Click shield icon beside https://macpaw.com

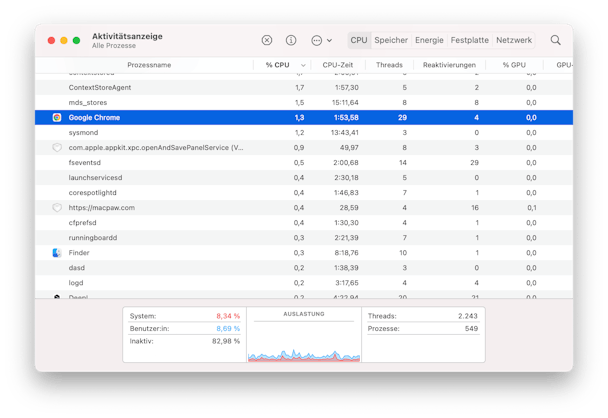click(x=57, y=207)
